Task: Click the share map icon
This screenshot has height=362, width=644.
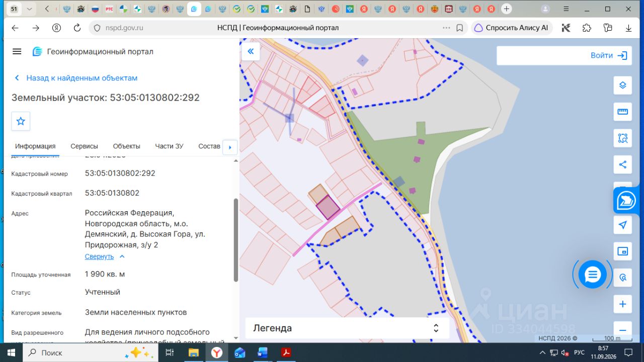Action: [x=622, y=164]
